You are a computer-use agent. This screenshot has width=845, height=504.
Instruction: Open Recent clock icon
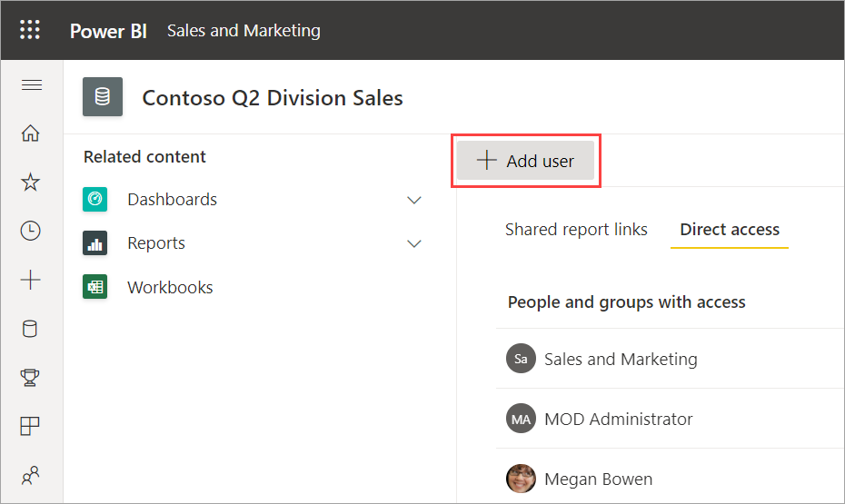[31, 231]
